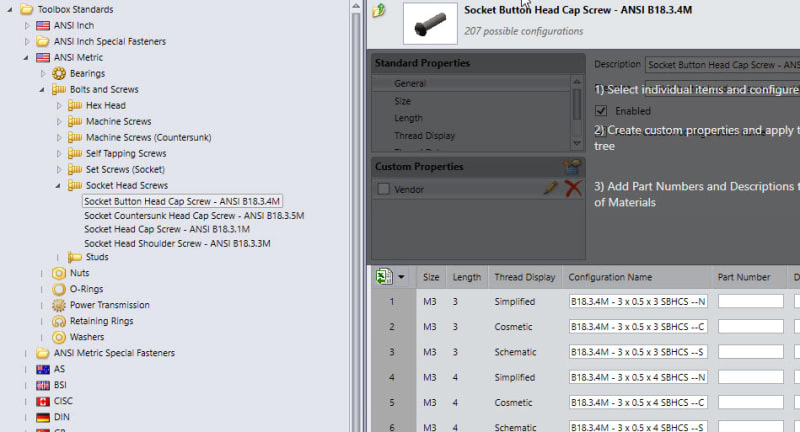Image resolution: width=800 pixels, height=432 pixels.
Task: Add a new custom property icon
Action: pos(572,166)
